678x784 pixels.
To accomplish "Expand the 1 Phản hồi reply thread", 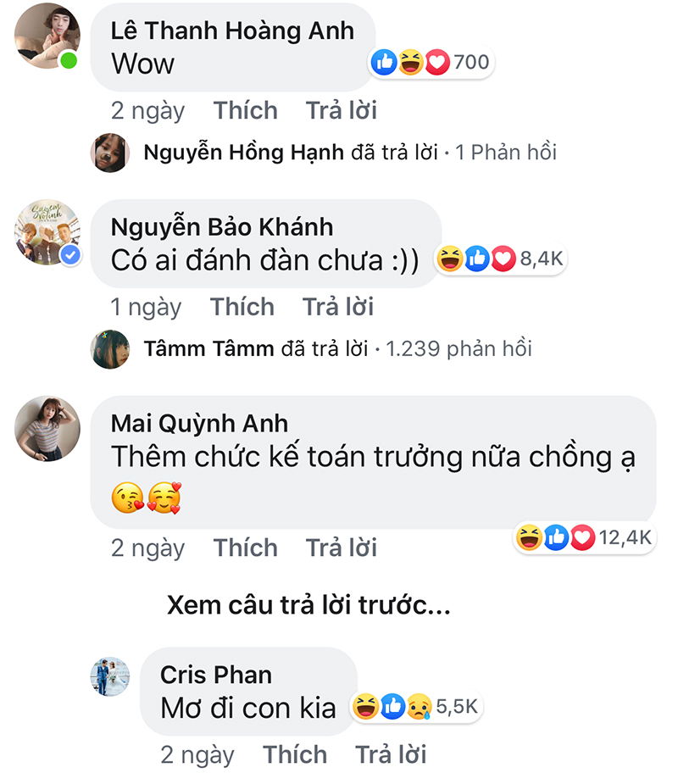I will (506, 153).
